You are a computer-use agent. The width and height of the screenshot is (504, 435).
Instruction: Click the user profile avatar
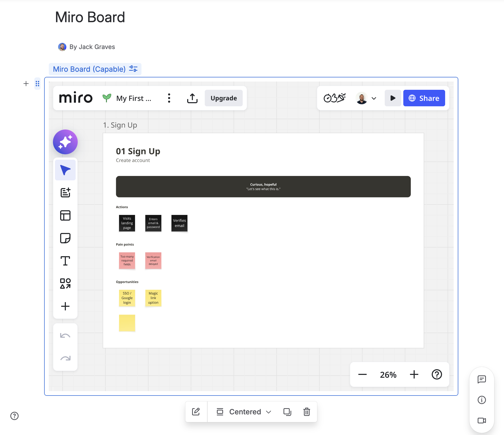tap(362, 98)
